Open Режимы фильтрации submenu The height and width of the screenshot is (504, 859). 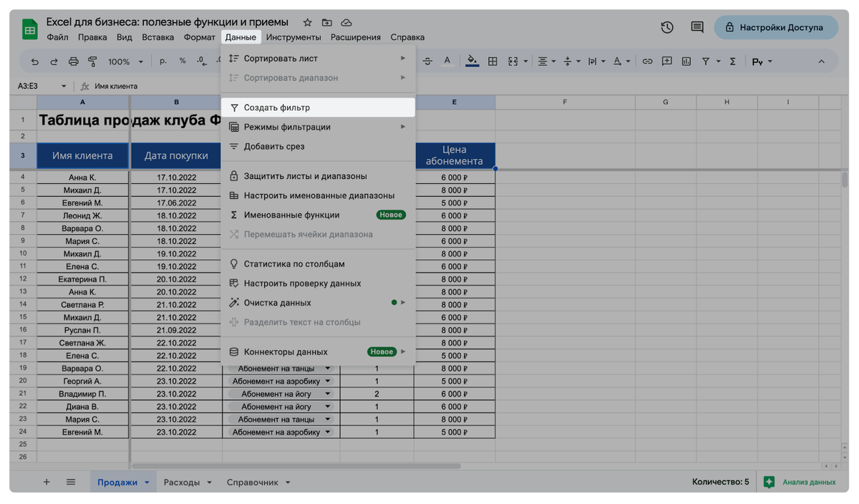tap(318, 127)
